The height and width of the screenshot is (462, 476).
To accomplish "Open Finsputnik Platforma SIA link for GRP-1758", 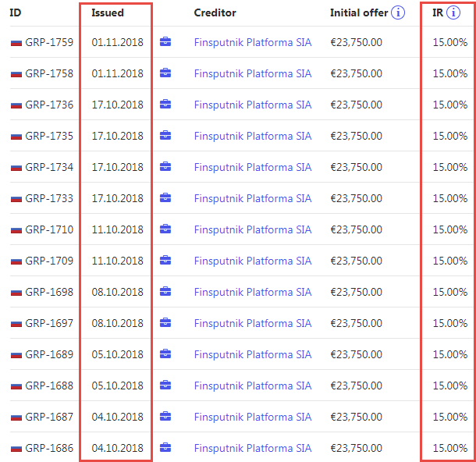I will 253,73.
